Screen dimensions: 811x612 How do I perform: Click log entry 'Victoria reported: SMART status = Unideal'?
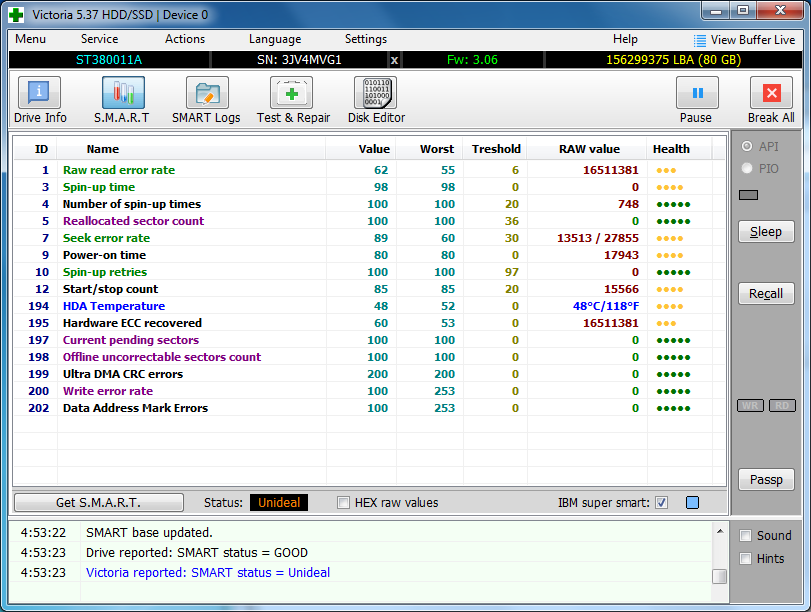tap(208, 573)
